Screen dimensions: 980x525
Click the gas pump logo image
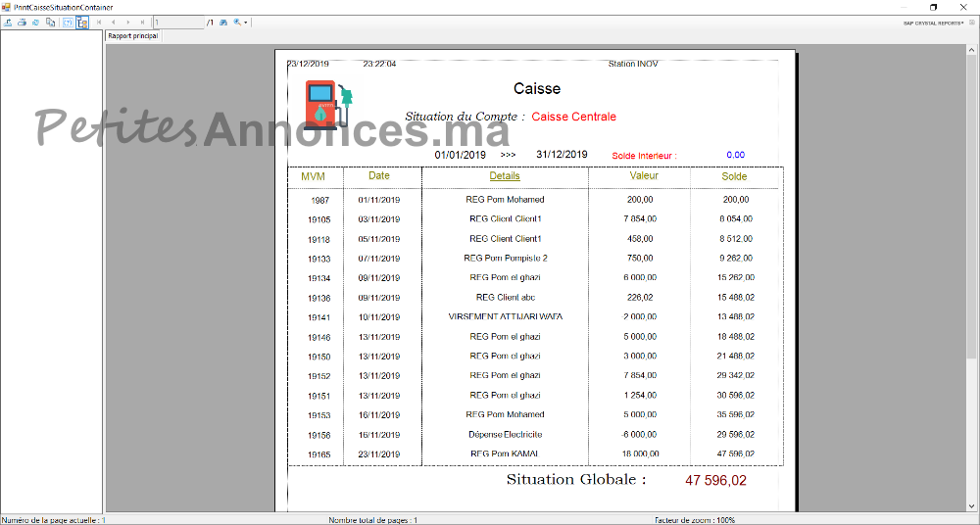coord(329,105)
